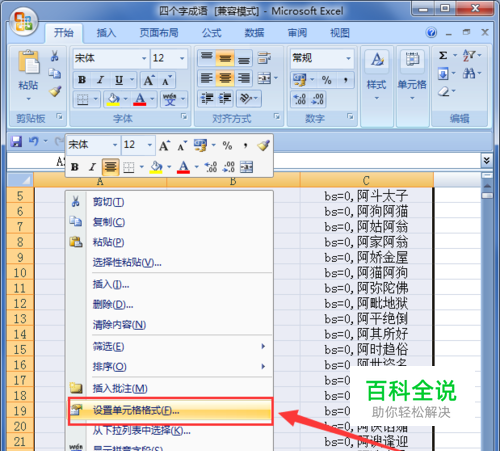Decrease decimal places in ribbon number group
The image size is (500, 451).
(x=317, y=99)
